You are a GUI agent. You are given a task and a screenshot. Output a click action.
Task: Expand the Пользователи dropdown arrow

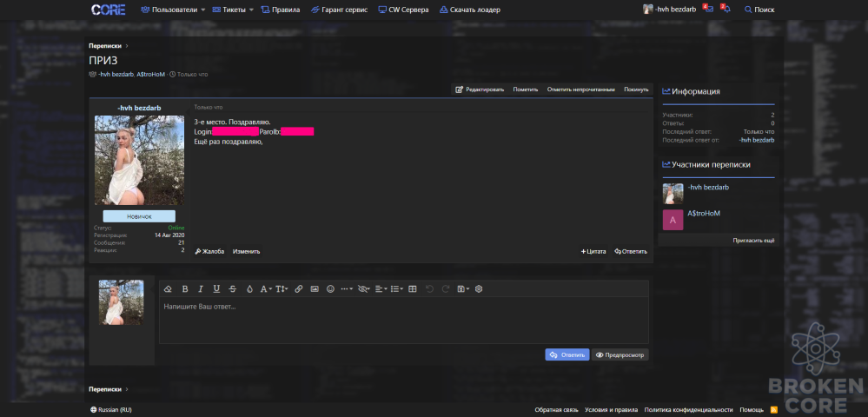pyautogui.click(x=202, y=10)
